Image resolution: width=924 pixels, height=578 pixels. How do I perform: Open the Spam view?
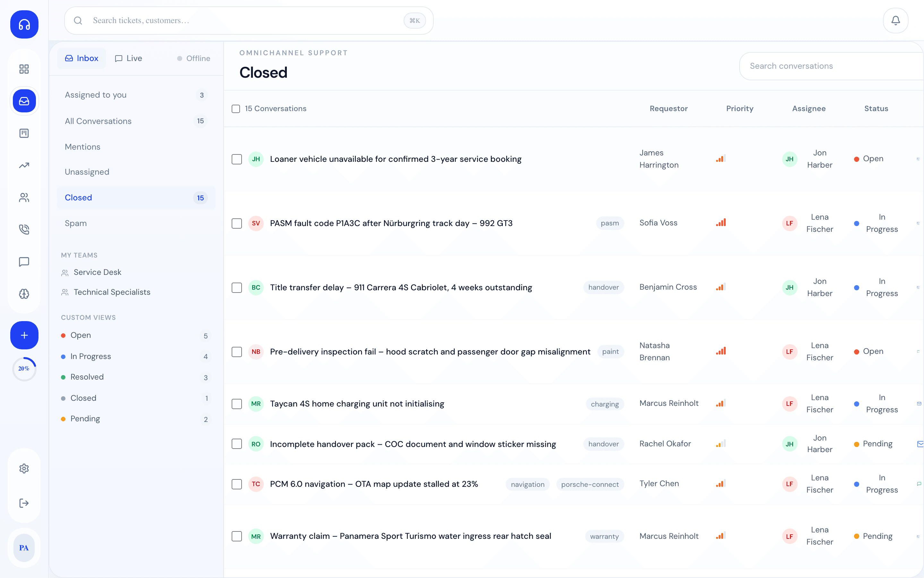point(136,223)
